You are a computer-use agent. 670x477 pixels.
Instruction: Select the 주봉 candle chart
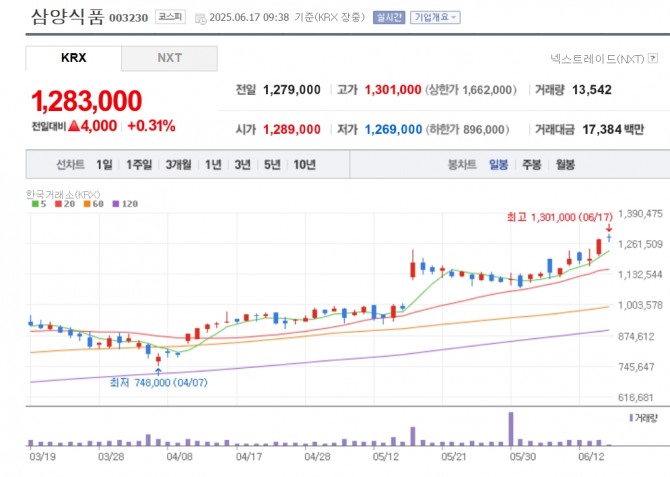(532, 165)
